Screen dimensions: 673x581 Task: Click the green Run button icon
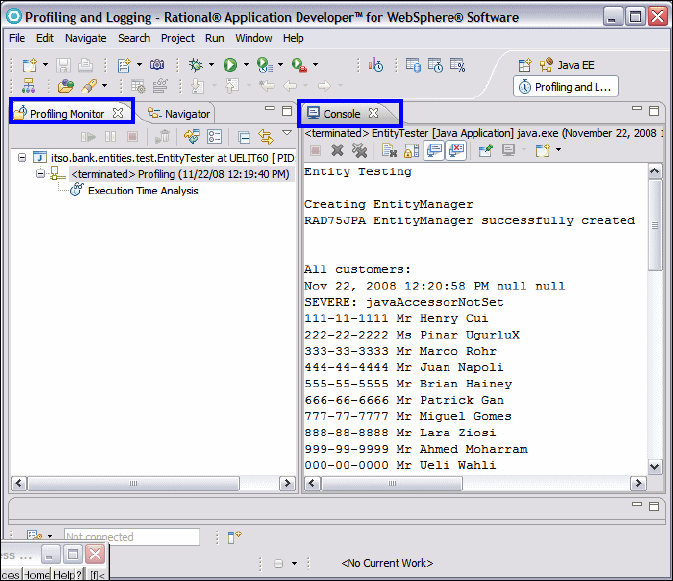[230, 65]
